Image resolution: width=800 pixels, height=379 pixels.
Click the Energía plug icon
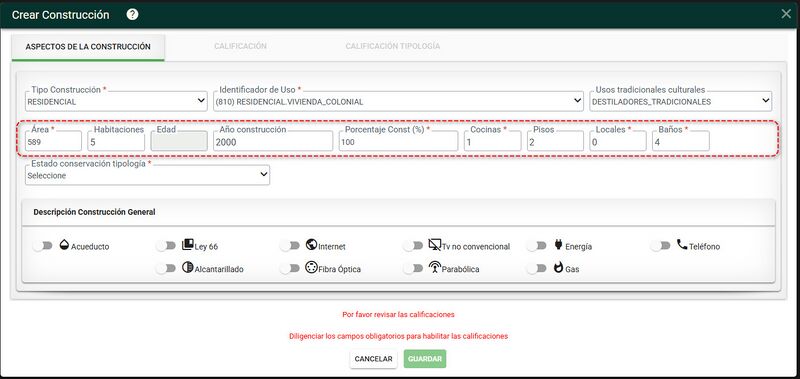pyautogui.click(x=558, y=244)
